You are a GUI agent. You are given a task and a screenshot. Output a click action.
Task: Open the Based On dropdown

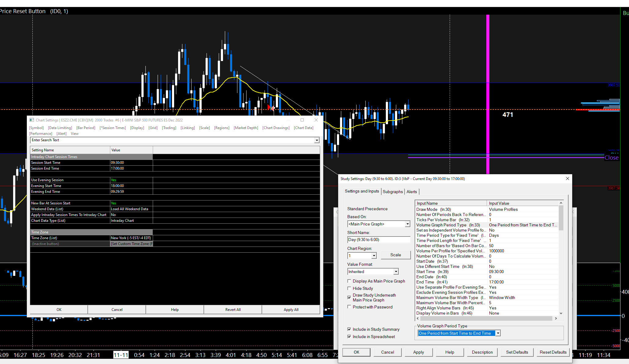(x=407, y=224)
